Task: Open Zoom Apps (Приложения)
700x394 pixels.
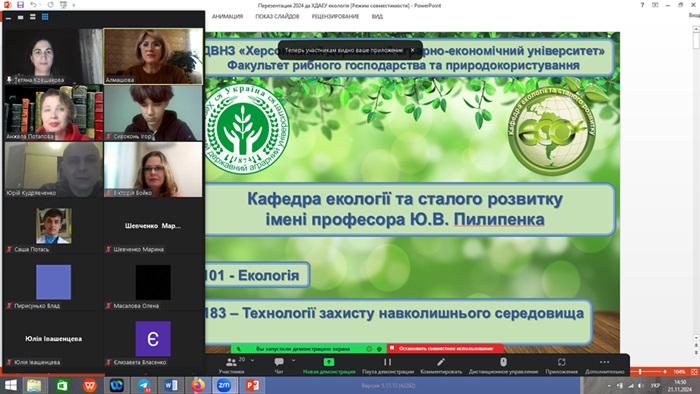Action: 561,365
